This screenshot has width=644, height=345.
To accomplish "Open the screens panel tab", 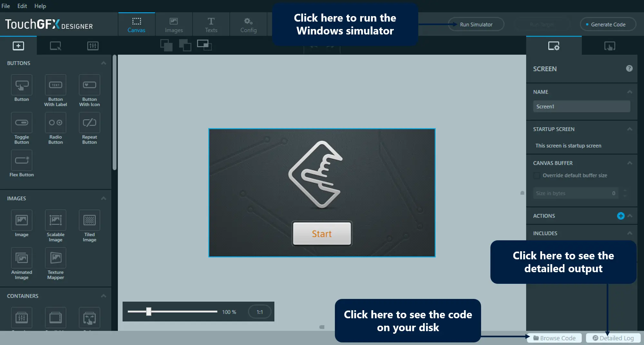I will point(55,46).
